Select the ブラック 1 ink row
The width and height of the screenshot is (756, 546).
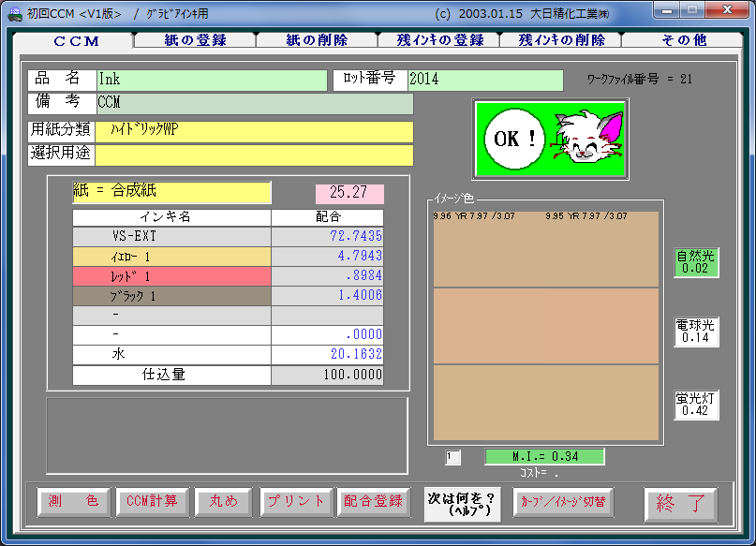pos(171,296)
